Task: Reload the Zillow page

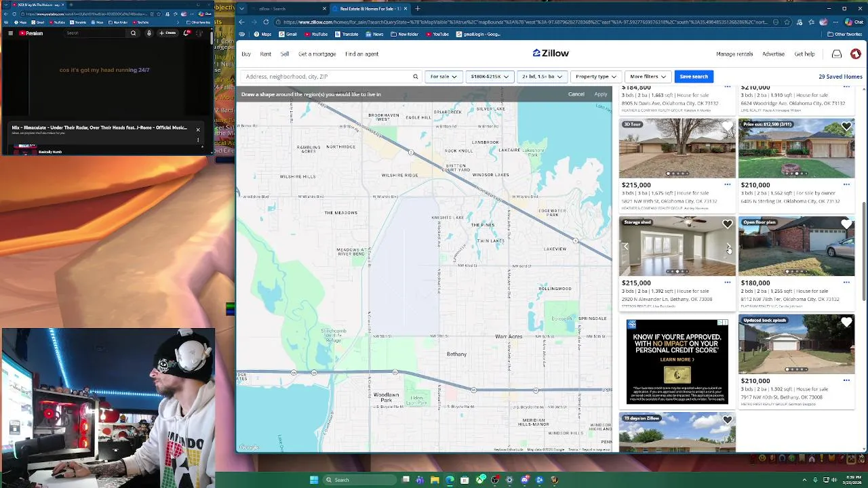Action: [266, 22]
